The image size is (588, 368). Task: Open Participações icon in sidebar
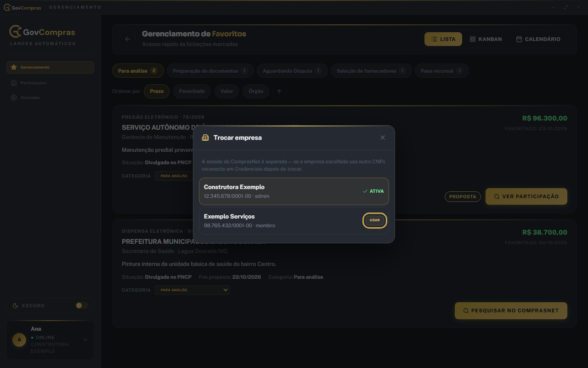14,83
